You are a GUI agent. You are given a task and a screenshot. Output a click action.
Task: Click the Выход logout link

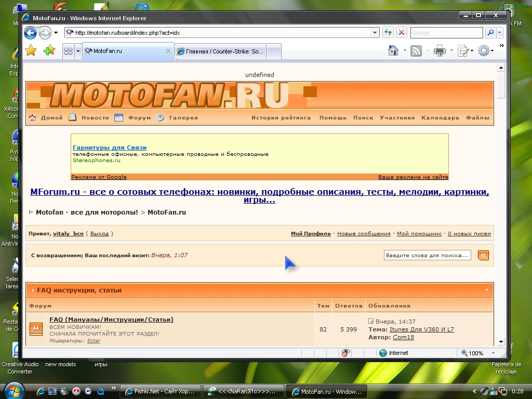(x=99, y=233)
